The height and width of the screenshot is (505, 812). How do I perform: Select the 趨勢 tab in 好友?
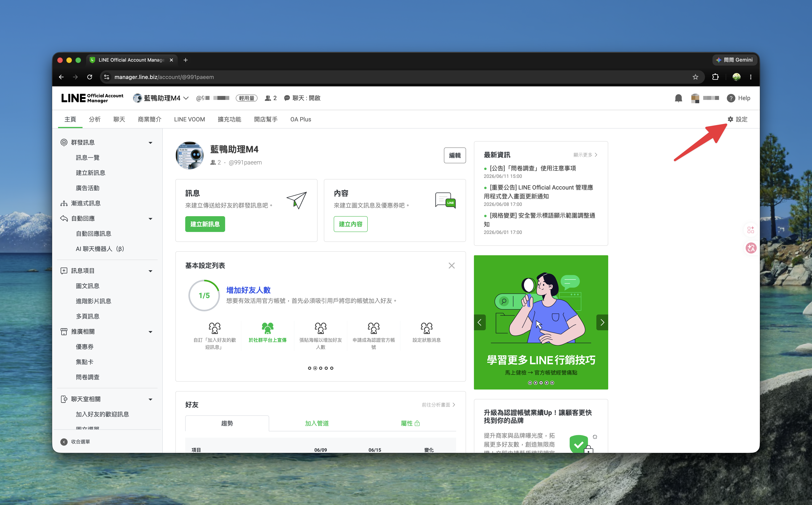(227, 423)
